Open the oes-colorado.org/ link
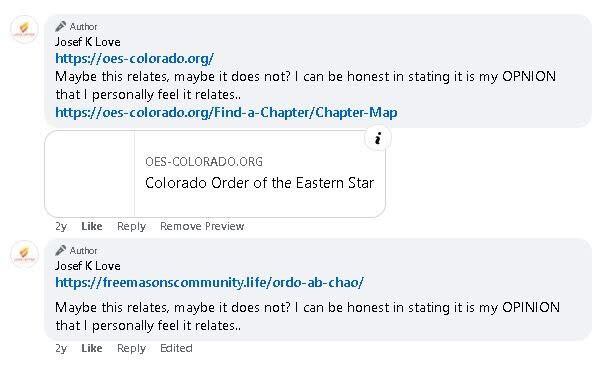This screenshot has width=614, height=375. coord(134,59)
